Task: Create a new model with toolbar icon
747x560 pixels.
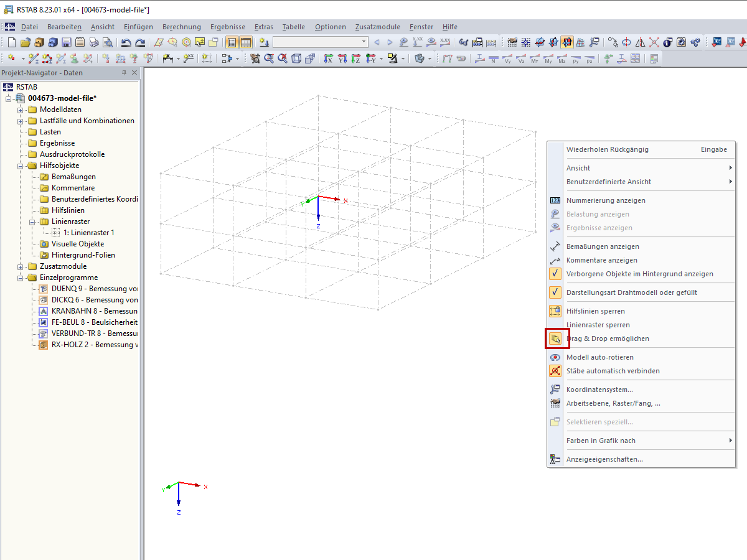Action: click(11, 42)
